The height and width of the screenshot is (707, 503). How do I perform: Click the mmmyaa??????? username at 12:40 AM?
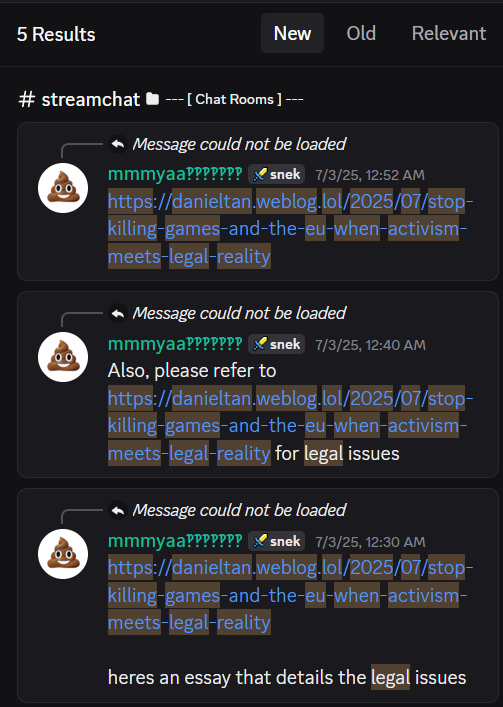point(175,344)
